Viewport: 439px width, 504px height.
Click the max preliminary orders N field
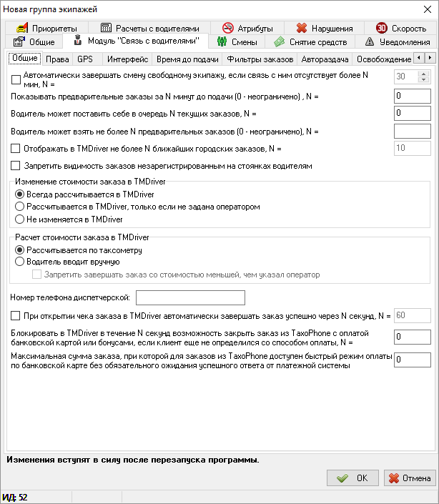[x=413, y=131]
